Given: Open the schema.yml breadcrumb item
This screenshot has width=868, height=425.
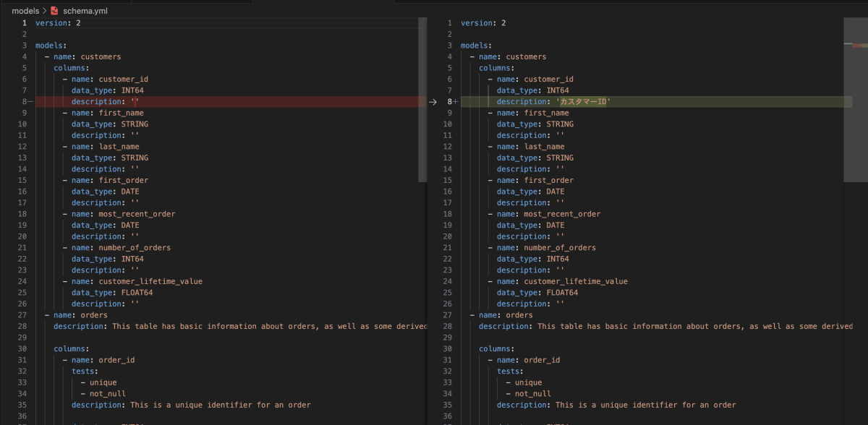Looking at the screenshot, I should 87,12.
